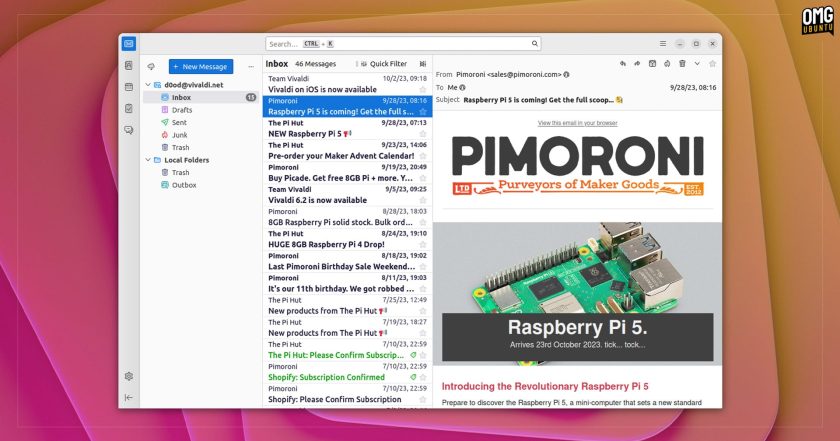Click the search magnifier icon
The height and width of the screenshot is (441, 840).
[535, 43]
